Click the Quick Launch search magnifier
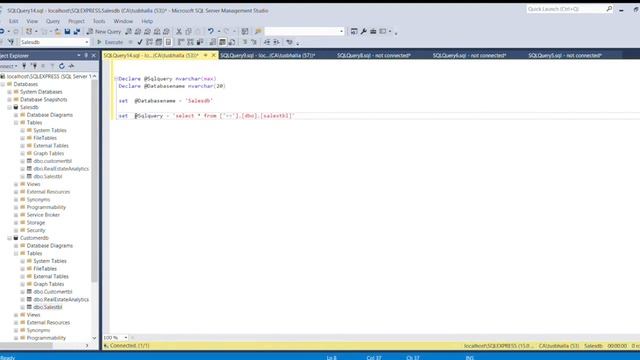 (x=609, y=9)
